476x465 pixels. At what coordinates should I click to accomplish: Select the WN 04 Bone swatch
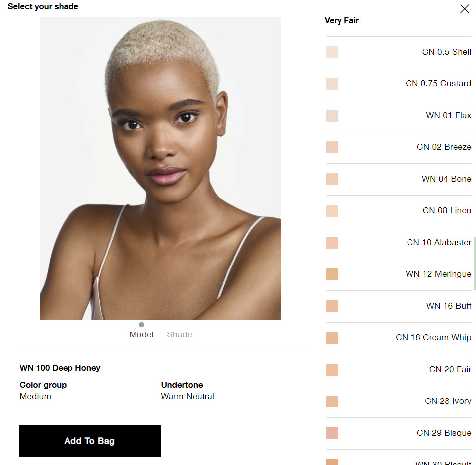pos(332,179)
